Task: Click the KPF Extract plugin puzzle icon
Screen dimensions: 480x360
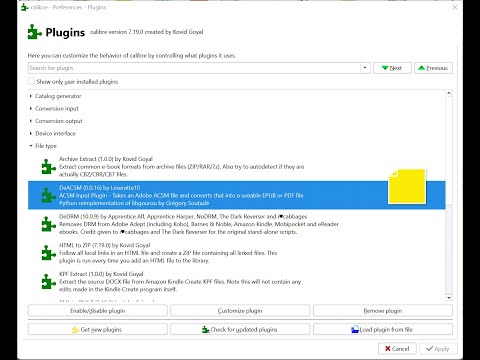Action: [x=48, y=281]
